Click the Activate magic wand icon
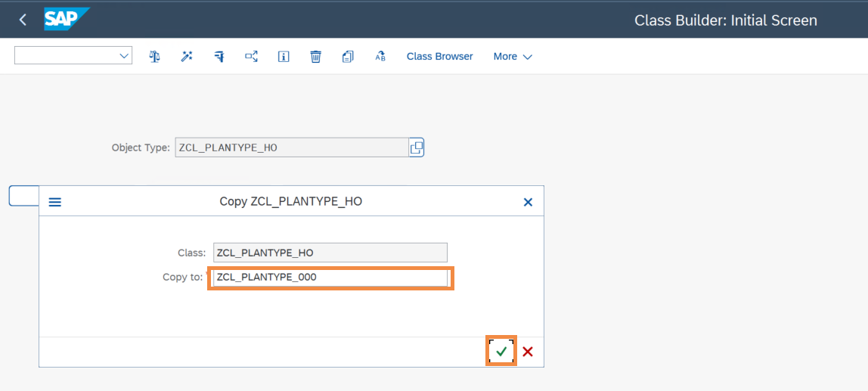The height and width of the screenshot is (391, 868). pos(187,57)
